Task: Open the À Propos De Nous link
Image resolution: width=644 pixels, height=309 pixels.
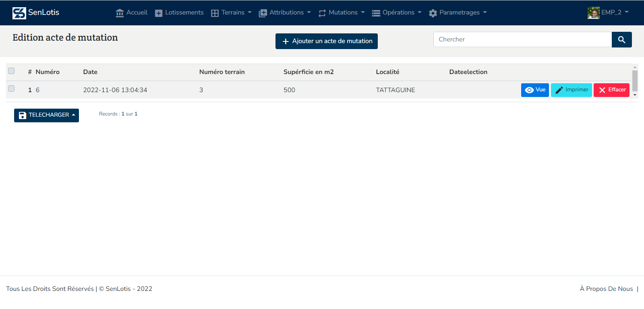Action: point(606,288)
